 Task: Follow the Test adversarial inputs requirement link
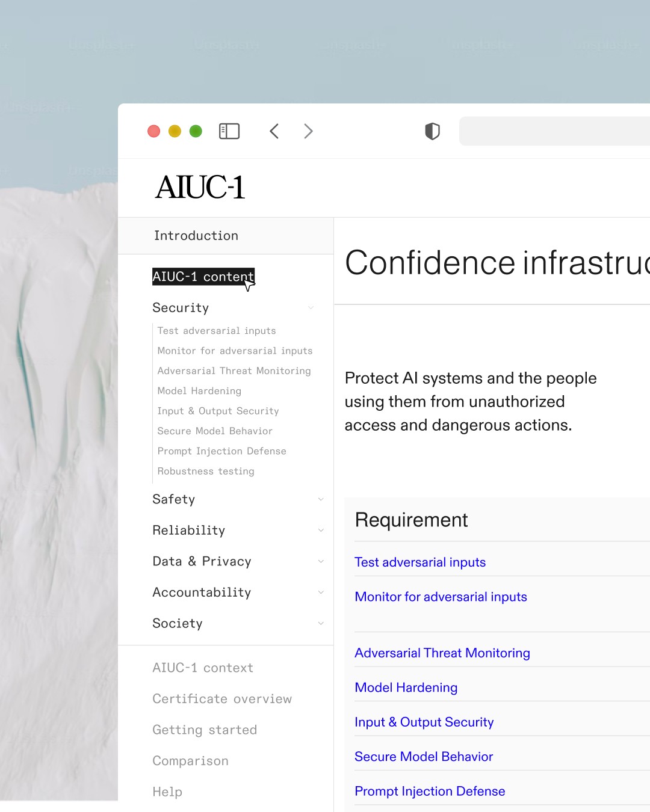pos(420,562)
